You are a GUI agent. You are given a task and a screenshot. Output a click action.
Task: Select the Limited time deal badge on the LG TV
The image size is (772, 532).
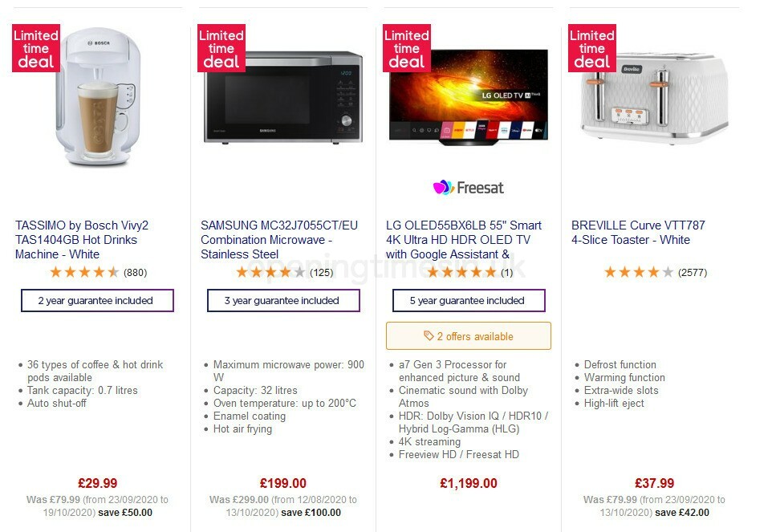click(406, 48)
